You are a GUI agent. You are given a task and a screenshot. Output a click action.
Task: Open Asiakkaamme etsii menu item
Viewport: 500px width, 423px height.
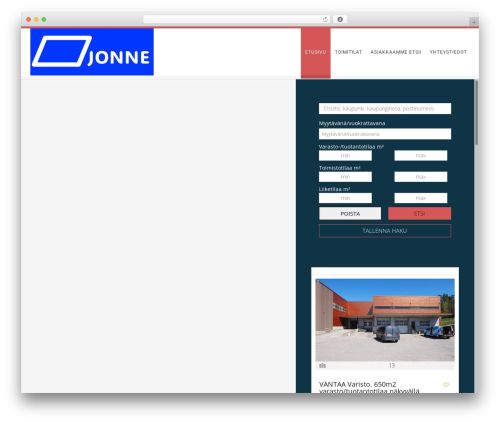click(x=396, y=52)
